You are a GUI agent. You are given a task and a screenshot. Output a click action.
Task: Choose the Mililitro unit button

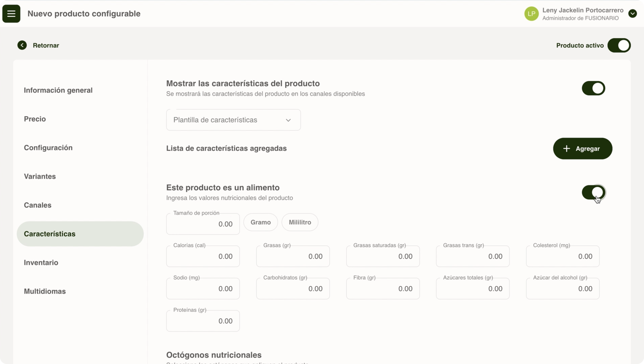click(300, 222)
